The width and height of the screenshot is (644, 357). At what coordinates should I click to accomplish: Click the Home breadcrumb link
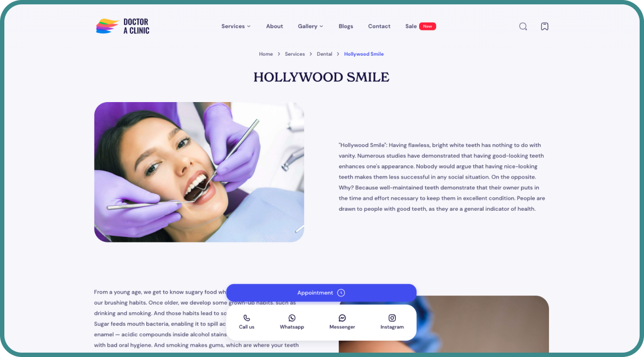coord(266,54)
